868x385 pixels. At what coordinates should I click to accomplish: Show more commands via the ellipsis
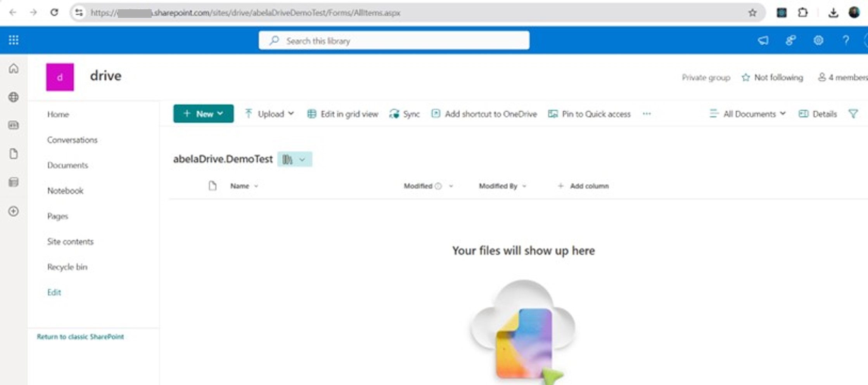click(x=647, y=114)
